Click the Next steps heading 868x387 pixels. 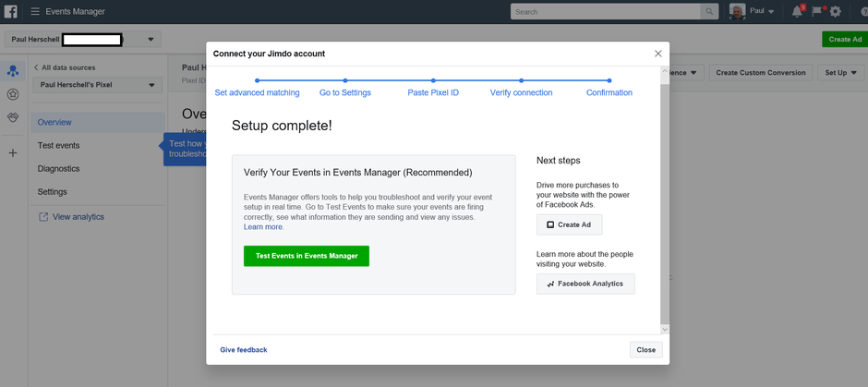(558, 161)
